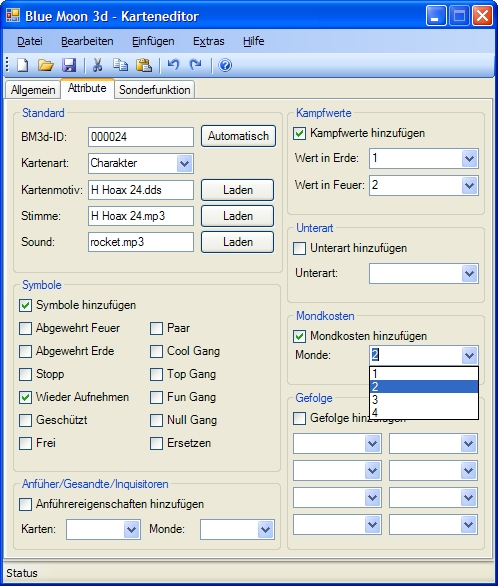Check the Null Gang checkbox
The height and width of the screenshot is (586, 498).
pyautogui.click(x=157, y=420)
